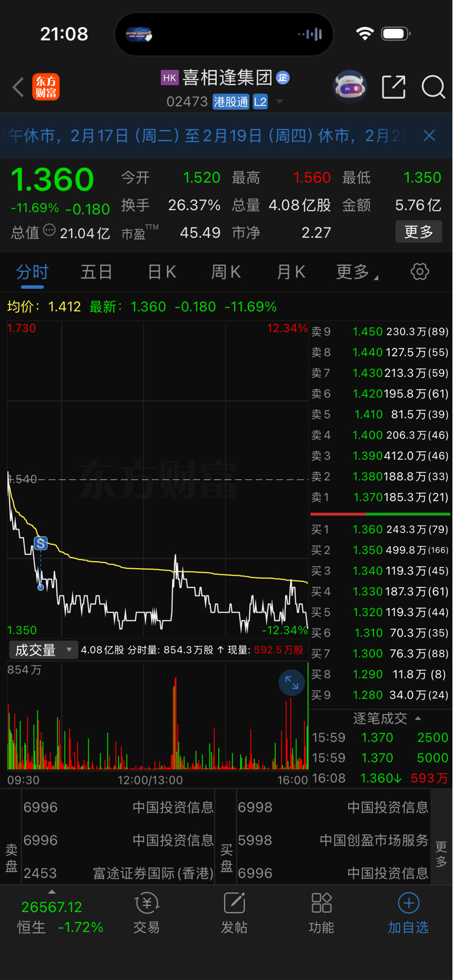
Task: Tap 更多 beside broker queue
Action: [x=441, y=853]
